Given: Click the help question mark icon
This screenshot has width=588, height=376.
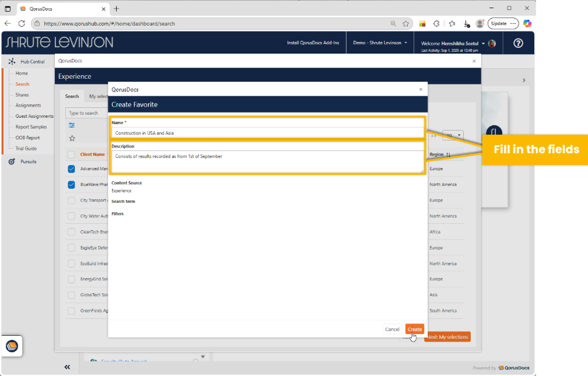Looking at the screenshot, I should 518,43.
